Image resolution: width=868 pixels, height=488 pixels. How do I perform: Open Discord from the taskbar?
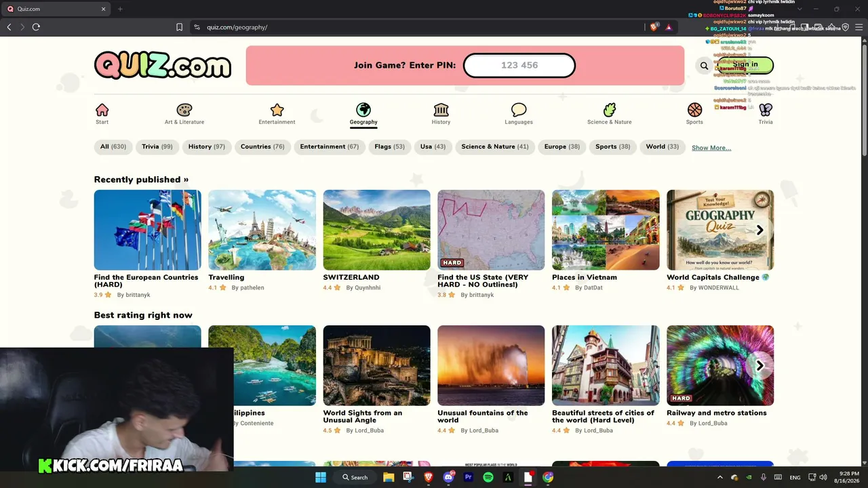pos(448,477)
